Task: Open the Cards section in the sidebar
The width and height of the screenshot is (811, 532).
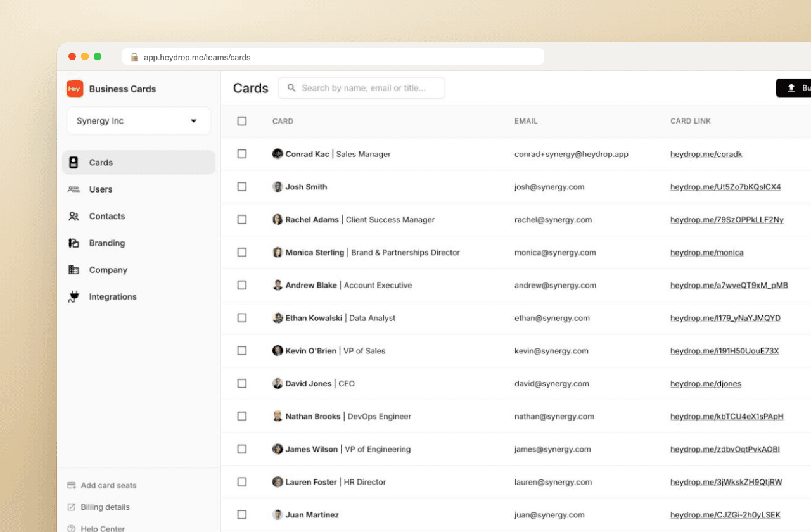Action: [x=139, y=163]
